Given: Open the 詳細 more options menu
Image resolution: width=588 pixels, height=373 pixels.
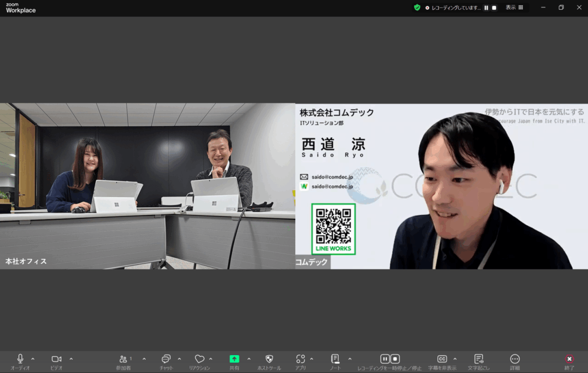Looking at the screenshot, I should tap(514, 359).
